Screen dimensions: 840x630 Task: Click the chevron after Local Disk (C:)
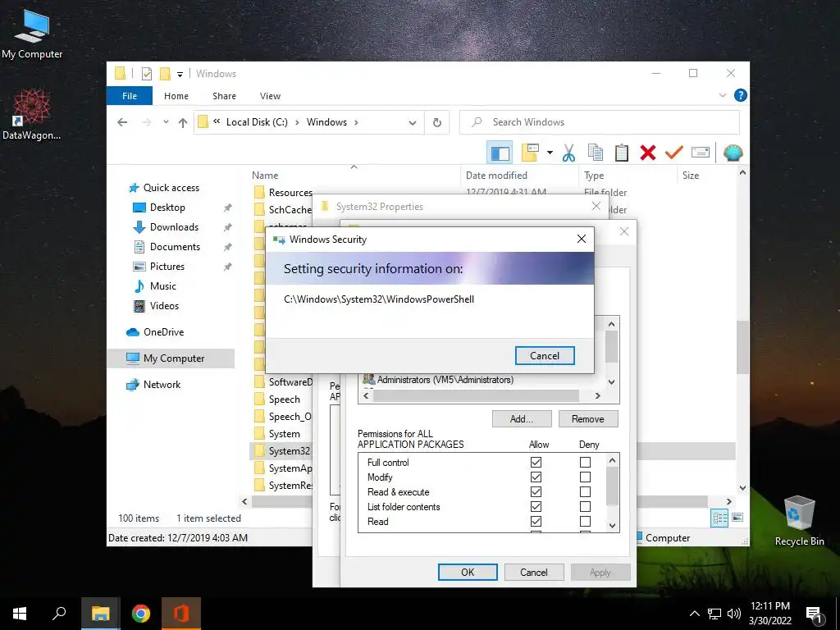pos(297,122)
